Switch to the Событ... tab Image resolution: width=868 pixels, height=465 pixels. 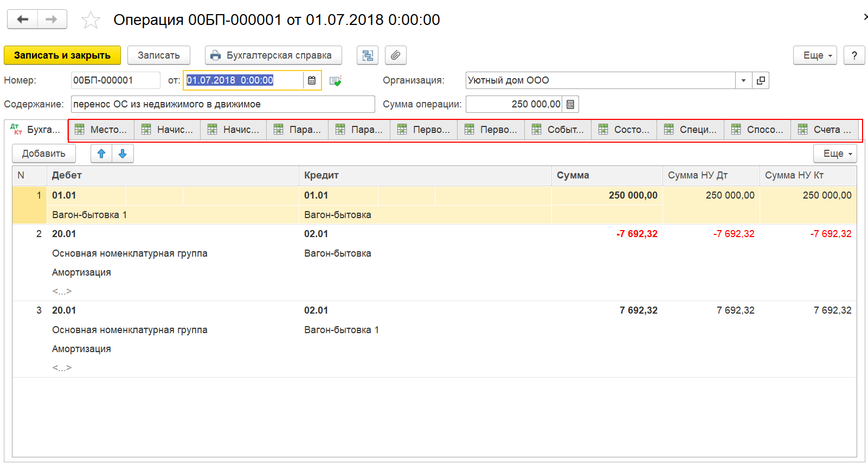click(558, 130)
